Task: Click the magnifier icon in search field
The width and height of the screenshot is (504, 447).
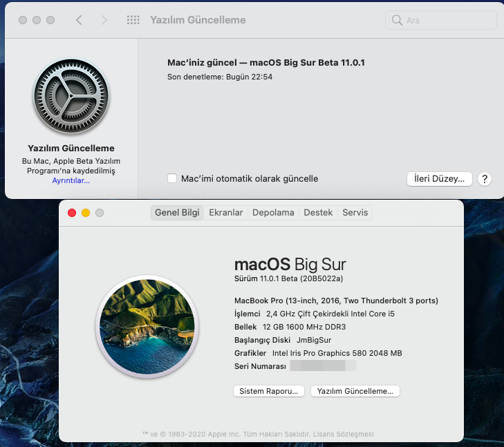Action: click(397, 20)
